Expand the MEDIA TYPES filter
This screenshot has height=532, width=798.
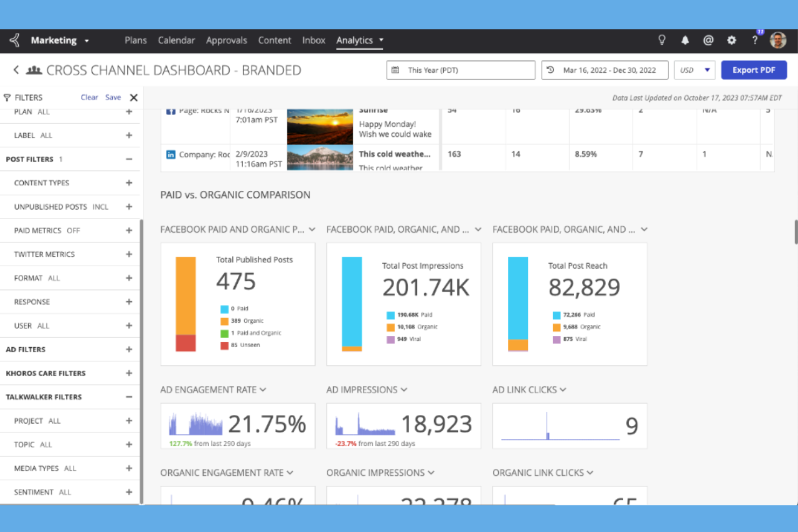pos(129,468)
